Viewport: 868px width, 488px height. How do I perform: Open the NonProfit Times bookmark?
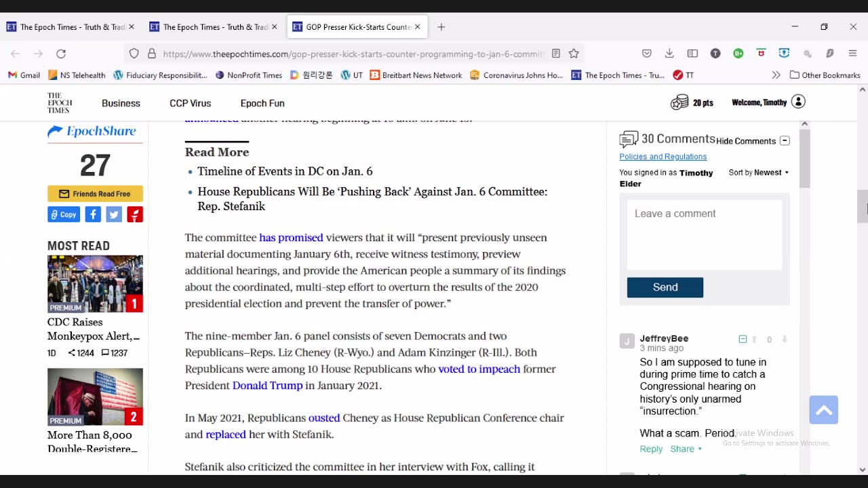coord(248,75)
